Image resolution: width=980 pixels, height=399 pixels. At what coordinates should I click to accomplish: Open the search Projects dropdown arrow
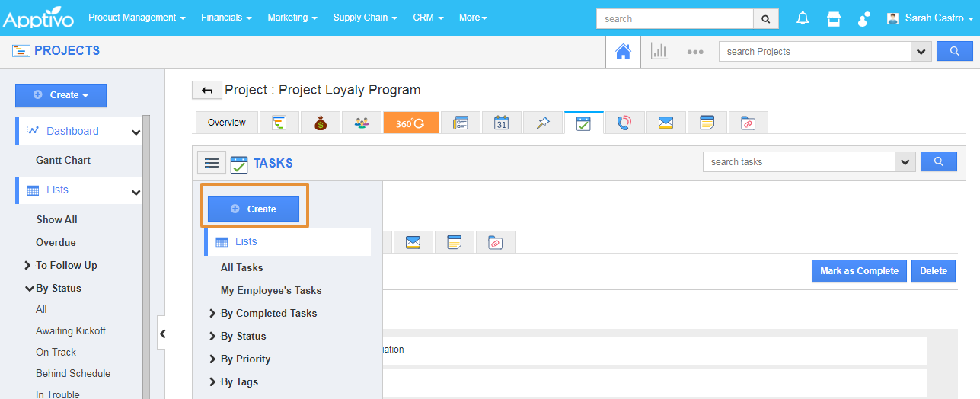click(x=921, y=52)
